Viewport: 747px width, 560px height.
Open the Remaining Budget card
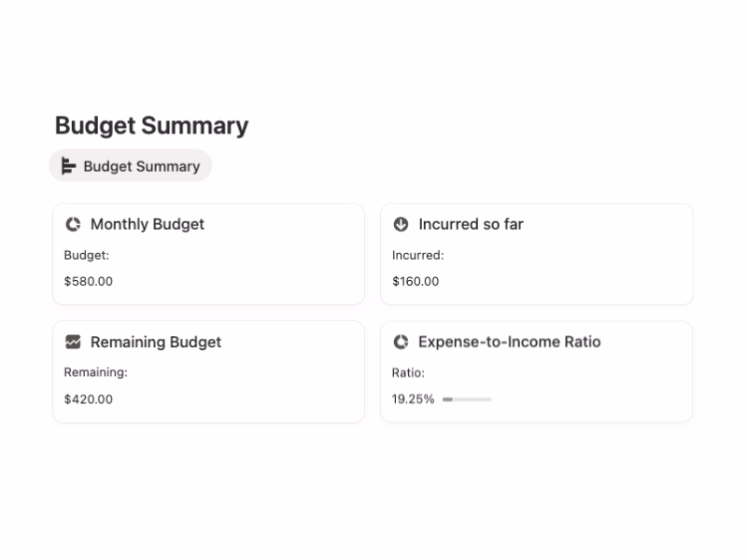tap(208, 371)
